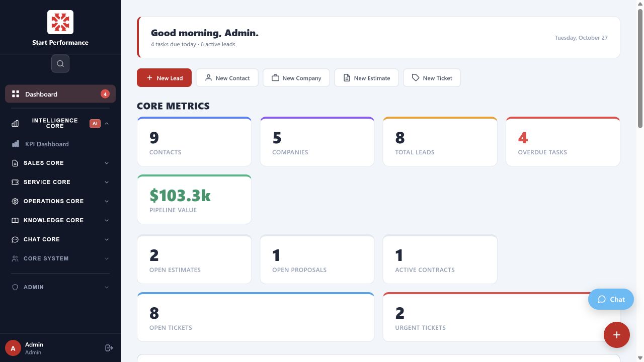Click the red floating plus button

tap(617, 335)
